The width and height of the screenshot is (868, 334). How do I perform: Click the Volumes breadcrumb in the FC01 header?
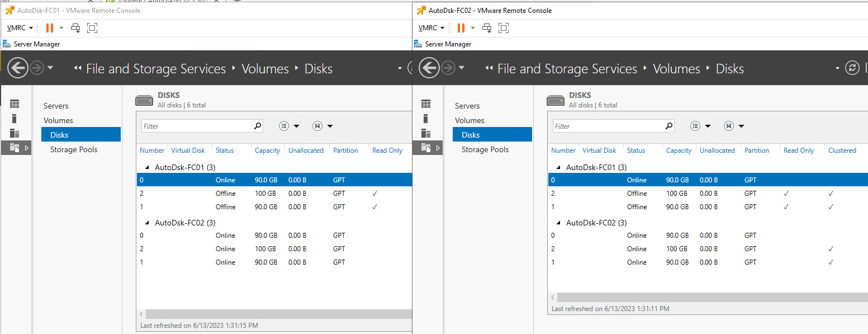point(265,69)
